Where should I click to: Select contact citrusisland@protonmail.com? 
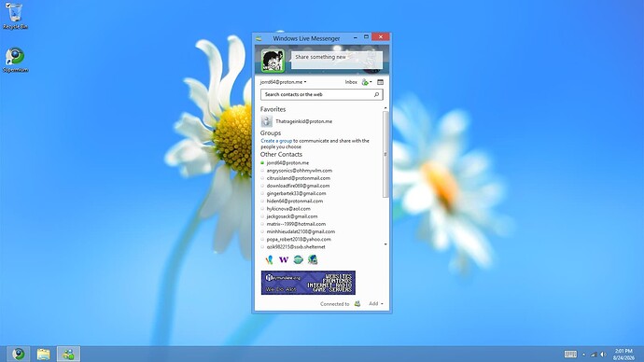(x=298, y=178)
